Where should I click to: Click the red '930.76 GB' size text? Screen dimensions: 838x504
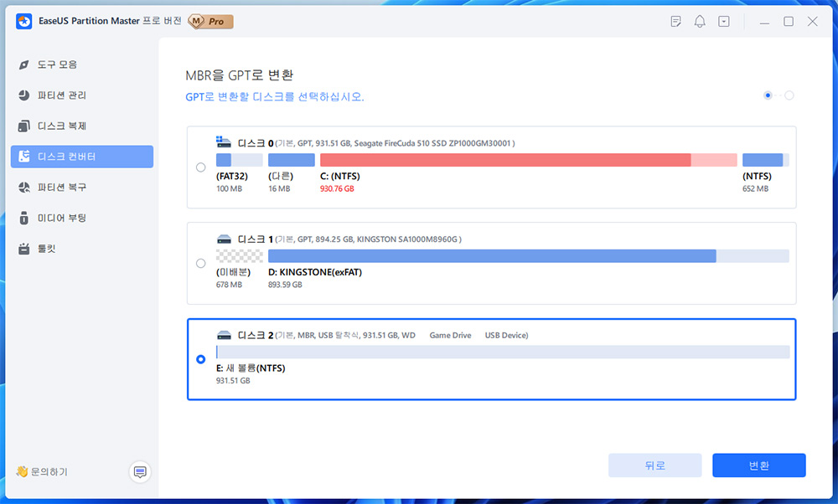[x=337, y=188]
